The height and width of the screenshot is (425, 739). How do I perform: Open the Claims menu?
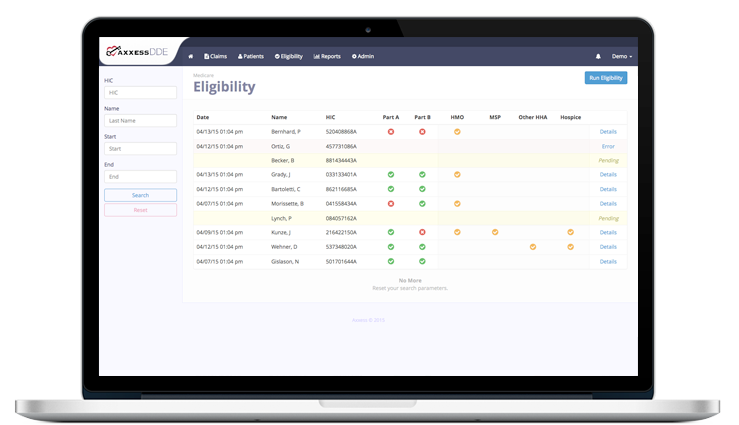215,57
